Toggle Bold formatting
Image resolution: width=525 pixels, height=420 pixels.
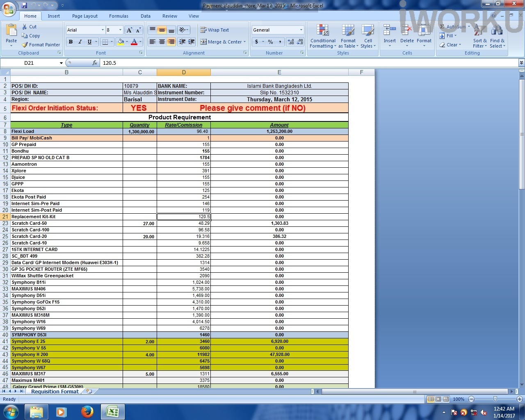(71, 42)
